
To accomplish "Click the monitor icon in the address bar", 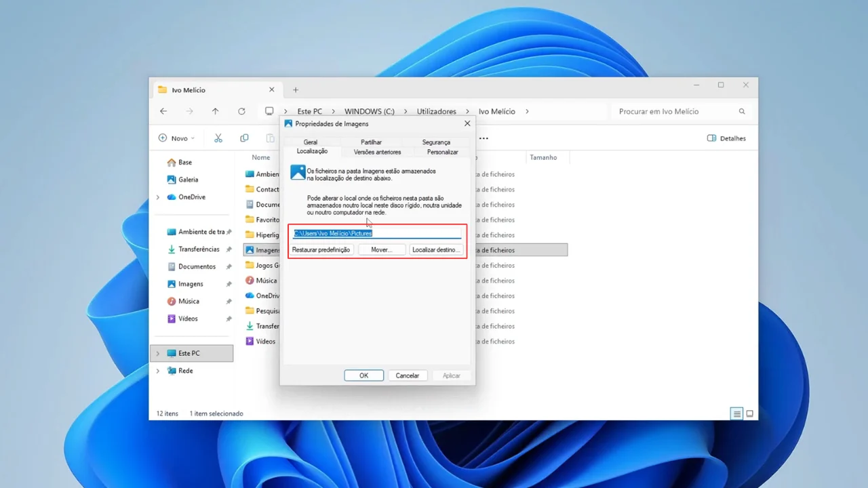I will pos(269,111).
